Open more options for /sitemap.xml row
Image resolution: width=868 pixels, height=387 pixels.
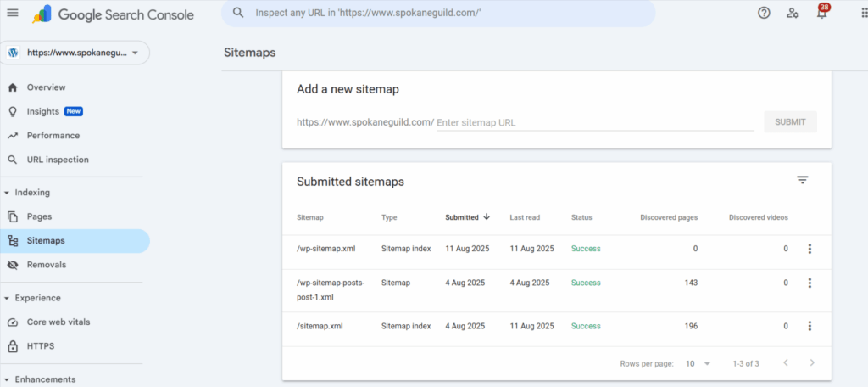tap(810, 326)
